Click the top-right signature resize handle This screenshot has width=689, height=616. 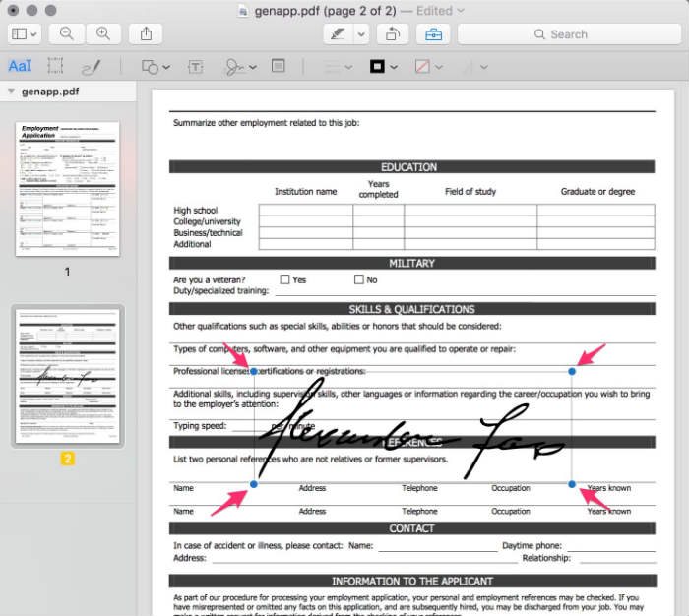point(572,372)
